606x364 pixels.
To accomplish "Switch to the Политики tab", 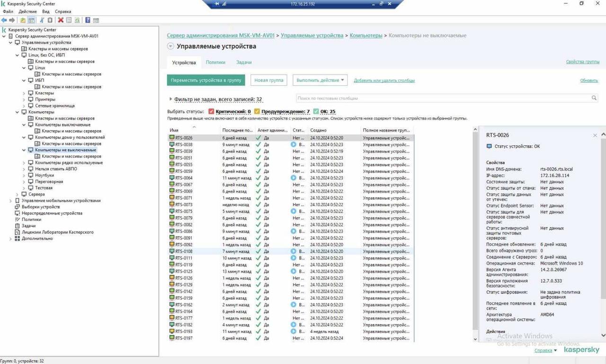I will (215, 62).
